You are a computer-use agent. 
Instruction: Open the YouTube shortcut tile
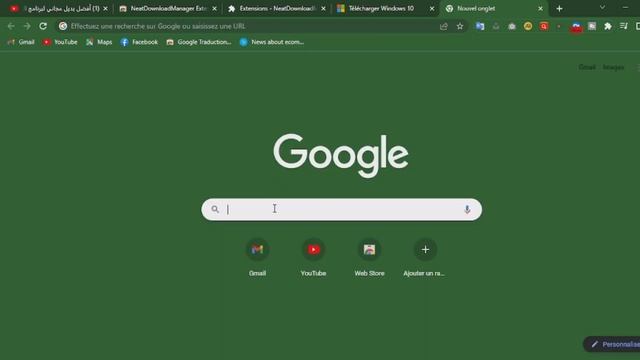click(x=313, y=258)
